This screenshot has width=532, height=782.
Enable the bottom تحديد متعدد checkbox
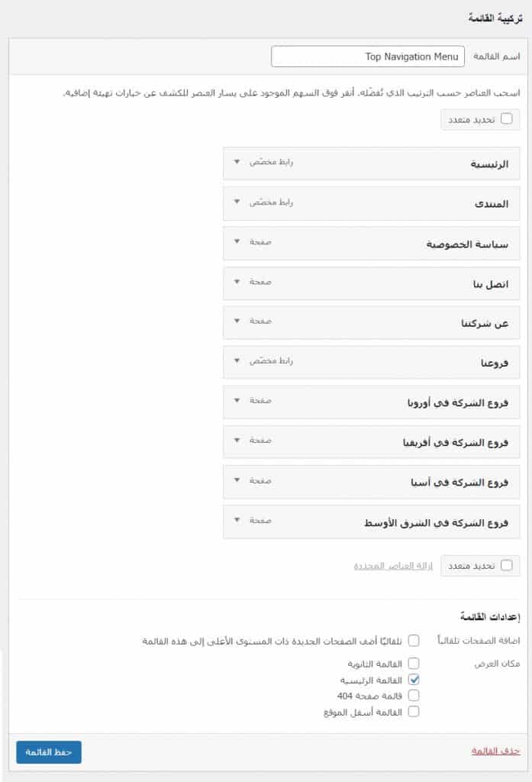click(506, 565)
